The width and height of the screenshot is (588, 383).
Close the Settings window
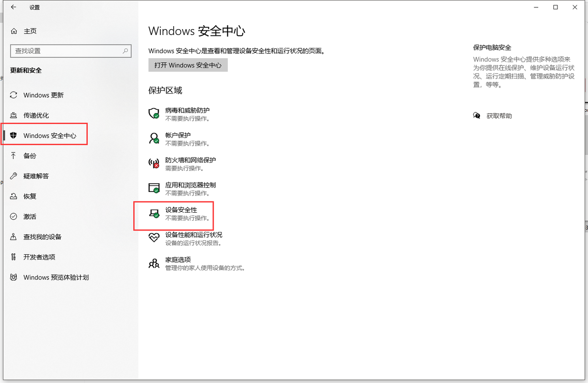(x=575, y=7)
